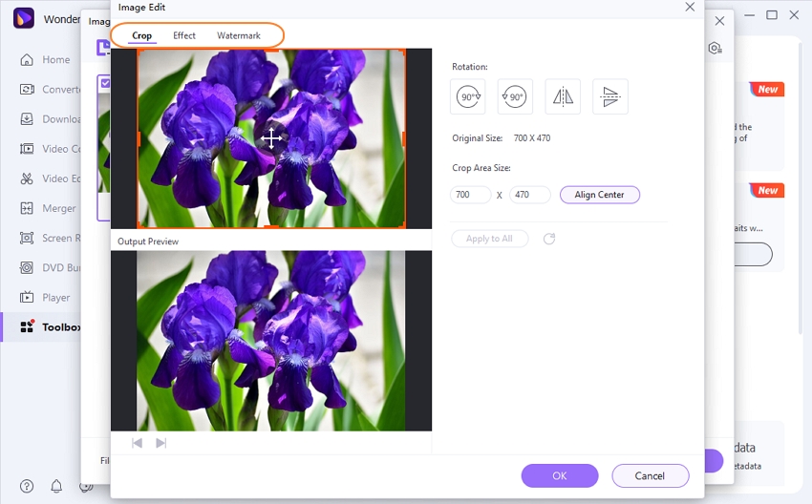Open the DVD Burner sidebar item

[x=49, y=267]
